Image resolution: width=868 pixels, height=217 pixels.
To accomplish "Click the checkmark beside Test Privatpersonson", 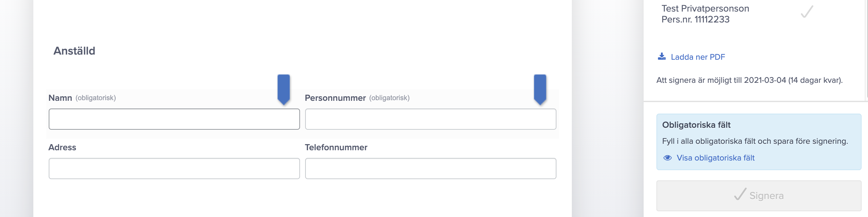I will coord(807,12).
